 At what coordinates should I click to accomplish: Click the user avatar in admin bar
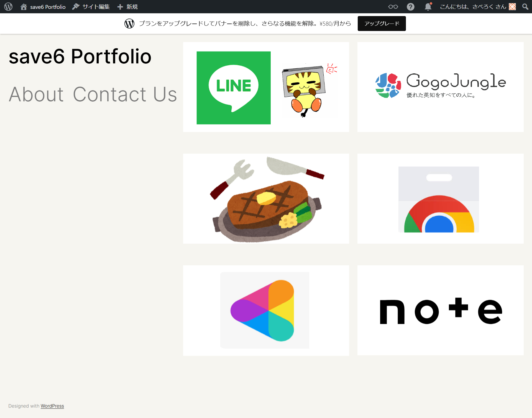click(512, 7)
